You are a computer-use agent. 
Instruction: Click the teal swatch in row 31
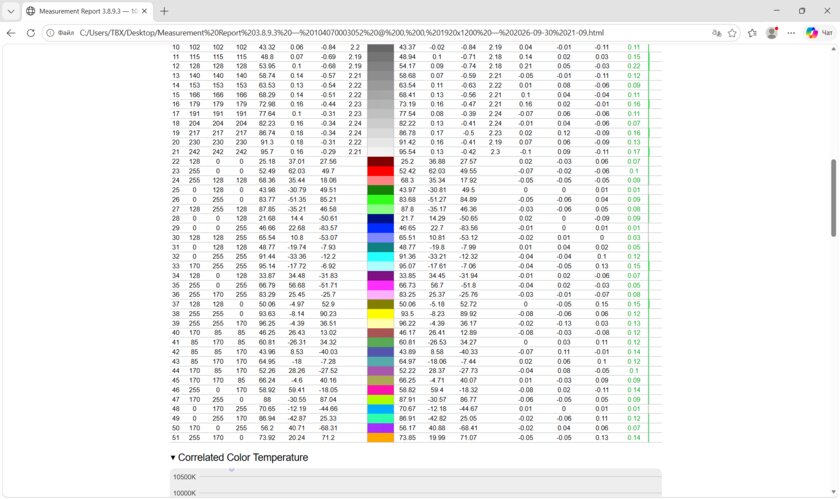380,247
